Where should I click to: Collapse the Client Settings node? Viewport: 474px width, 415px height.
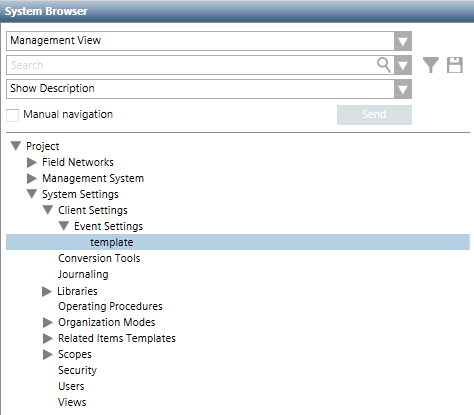[48, 210]
